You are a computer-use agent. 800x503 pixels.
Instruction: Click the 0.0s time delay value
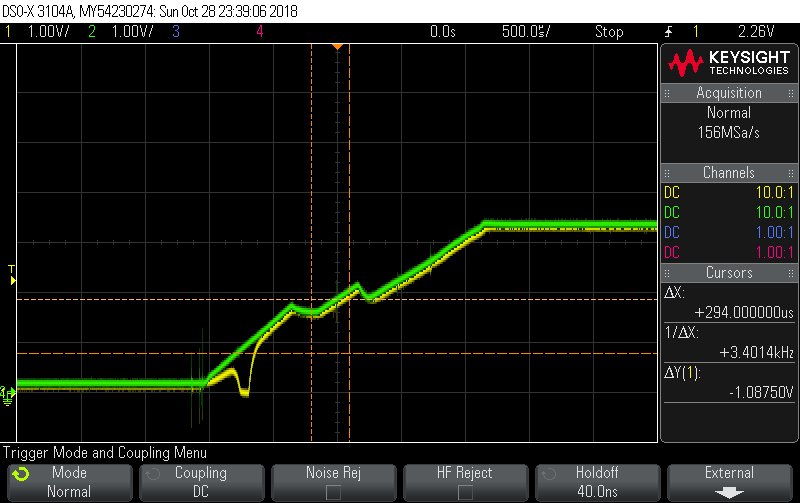tap(442, 32)
